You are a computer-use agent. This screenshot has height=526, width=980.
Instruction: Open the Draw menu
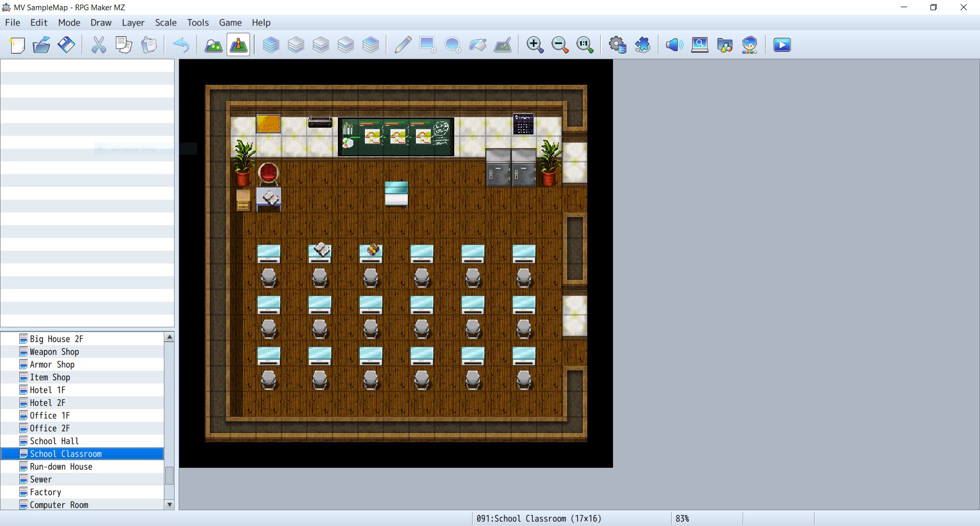(x=101, y=22)
